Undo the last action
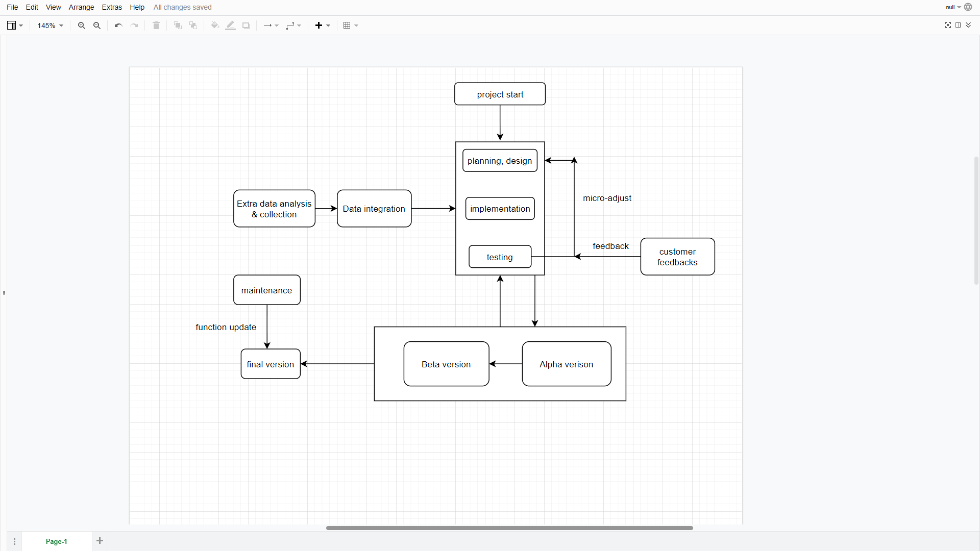980x551 pixels. pyautogui.click(x=118, y=26)
